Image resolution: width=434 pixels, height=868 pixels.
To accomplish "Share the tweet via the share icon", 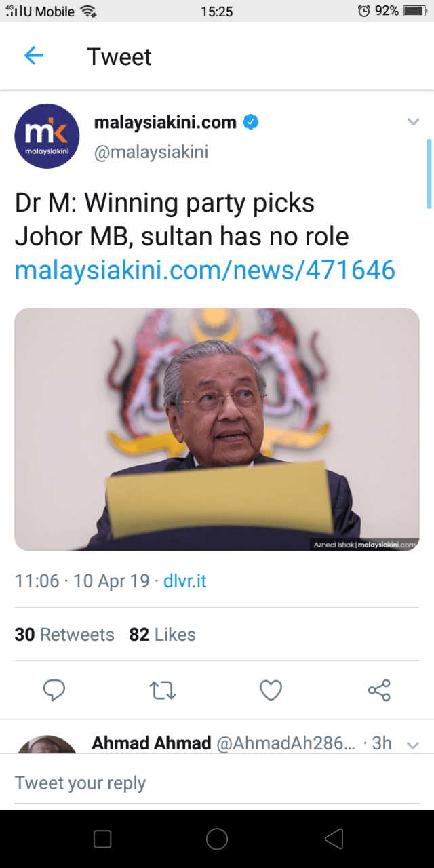I will (x=379, y=690).
